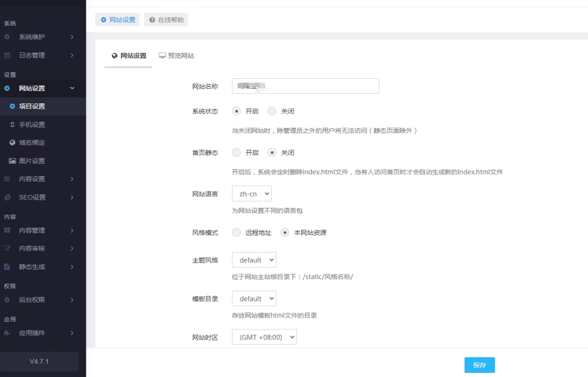Open 应用插件 via its plugin icon
This screenshot has width=588, height=377.
(x=8, y=332)
